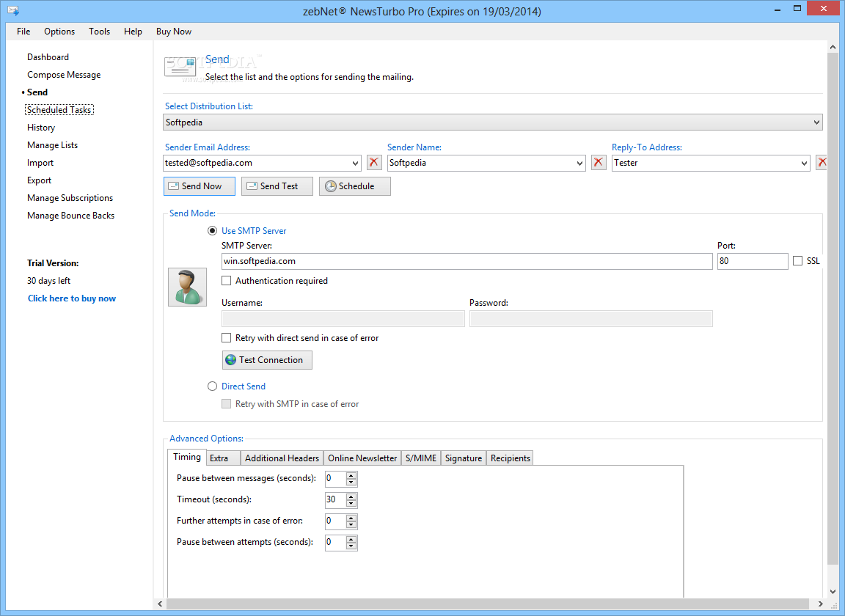Open the Online Newsletter tab
Viewport: 845px width, 616px height.
click(362, 458)
